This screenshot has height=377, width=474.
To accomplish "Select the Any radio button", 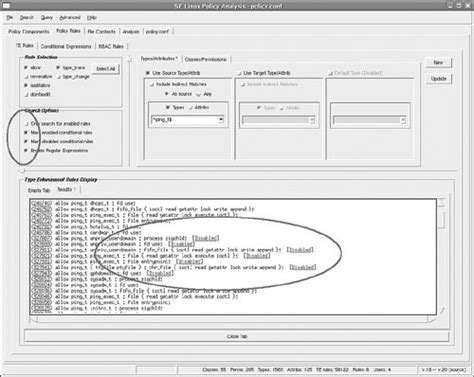I will (199, 94).
